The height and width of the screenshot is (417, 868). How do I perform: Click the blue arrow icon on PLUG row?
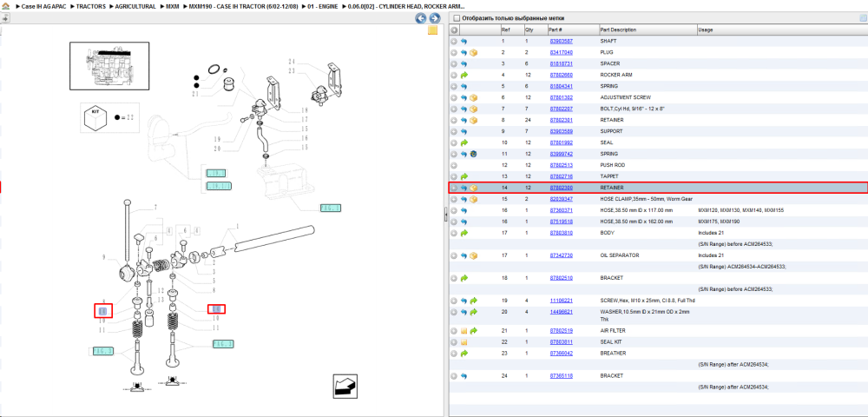464,53
